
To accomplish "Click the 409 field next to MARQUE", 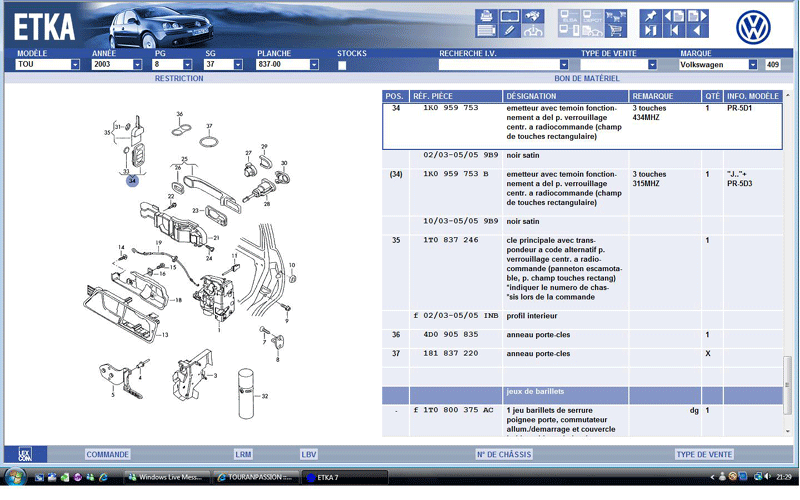I will click(x=772, y=64).
